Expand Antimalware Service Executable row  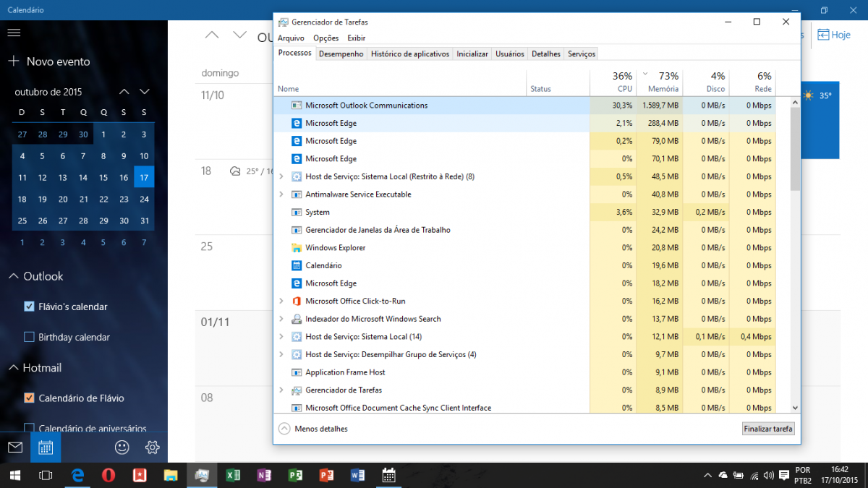(281, 194)
